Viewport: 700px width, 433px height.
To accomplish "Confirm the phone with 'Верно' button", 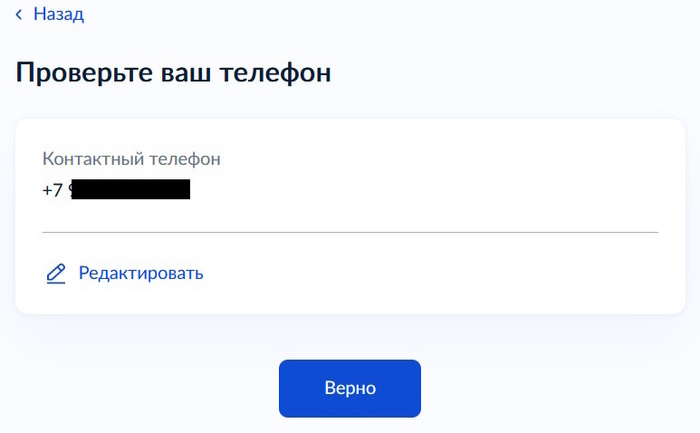I will [x=350, y=388].
